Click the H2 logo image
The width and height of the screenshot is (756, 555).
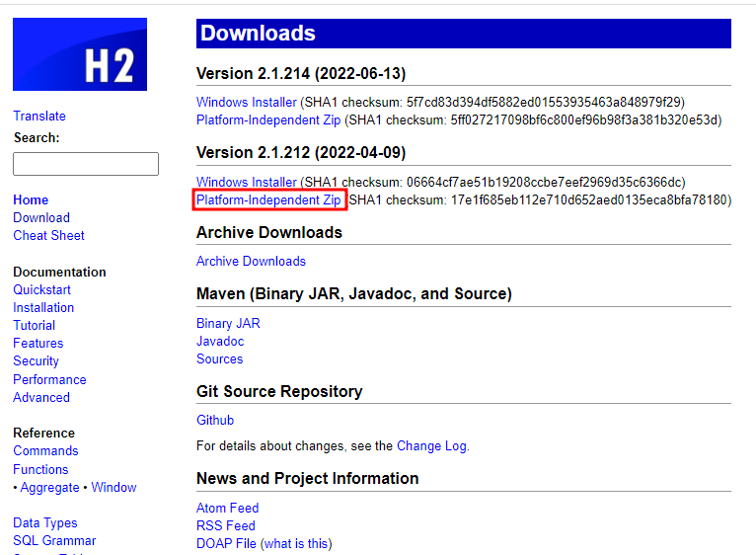(x=80, y=54)
